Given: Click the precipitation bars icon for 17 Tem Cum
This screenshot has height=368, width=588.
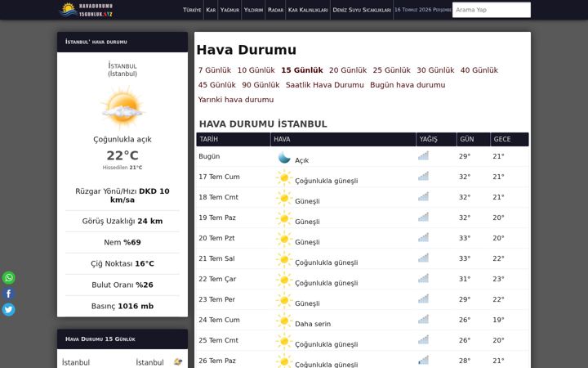Looking at the screenshot, I should tap(423, 176).
